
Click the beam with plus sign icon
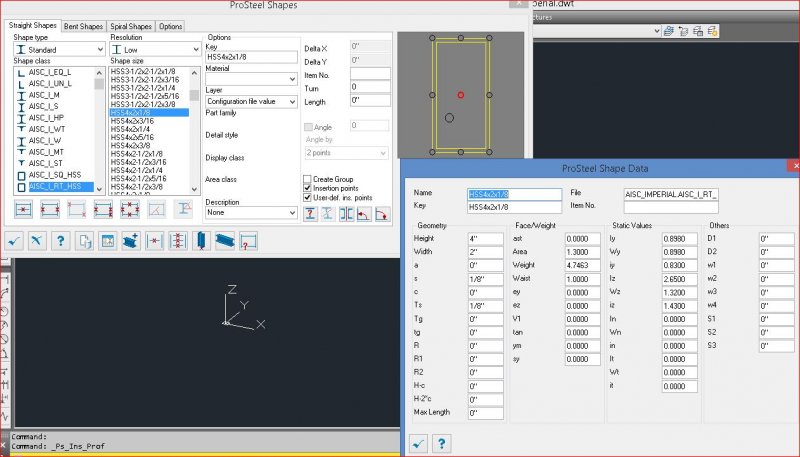131,241
